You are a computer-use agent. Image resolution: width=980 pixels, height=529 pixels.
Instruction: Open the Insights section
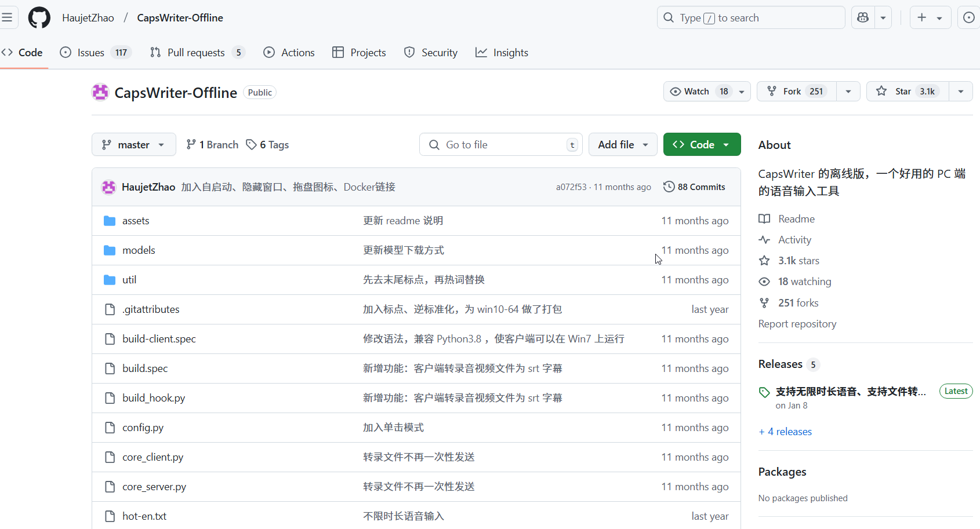coord(502,52)
